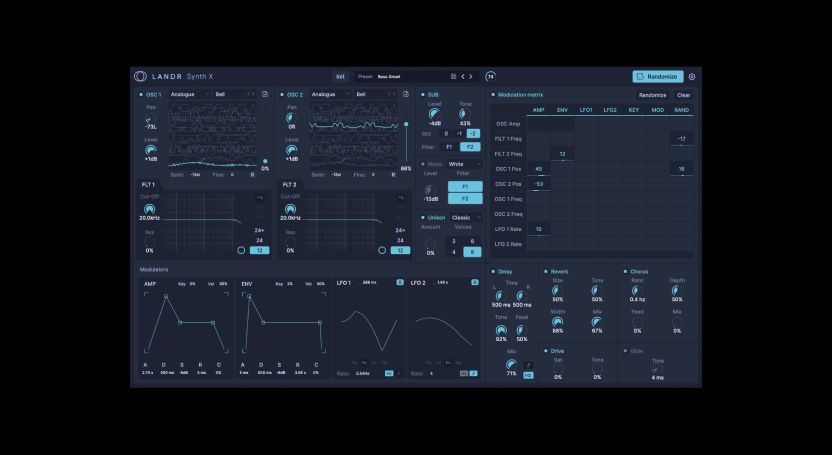The image size is (832, 455).
Task: Click Clear in Modulation matrix
Action: click(x=683, y=95)
